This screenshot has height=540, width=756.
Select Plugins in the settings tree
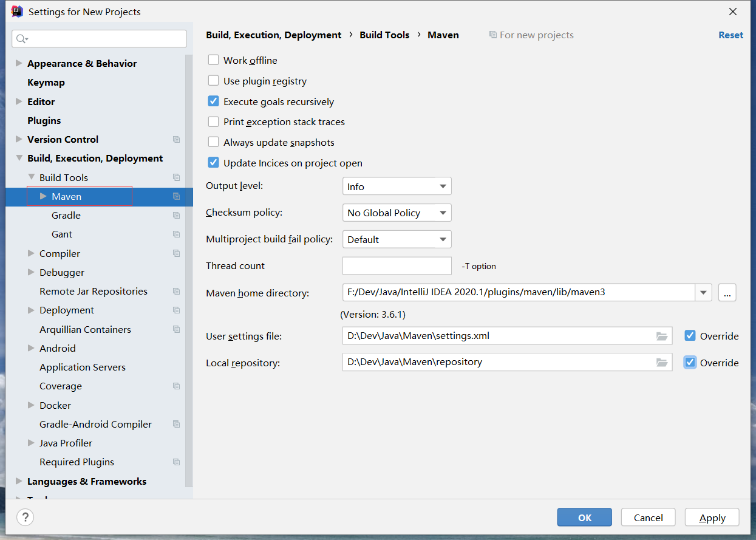point(44,120)
